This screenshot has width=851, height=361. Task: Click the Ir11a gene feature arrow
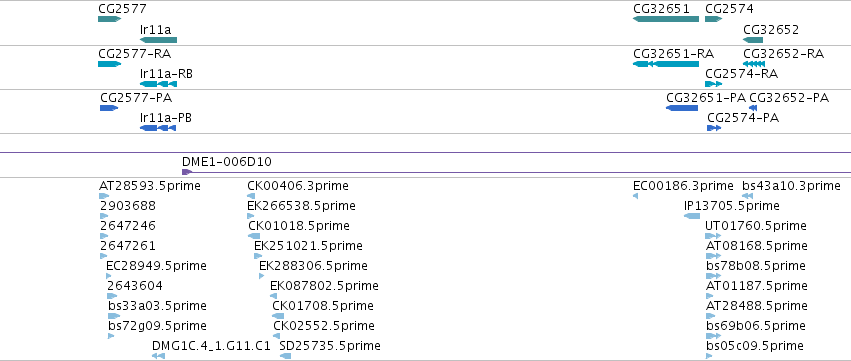(x=158, y=40)
